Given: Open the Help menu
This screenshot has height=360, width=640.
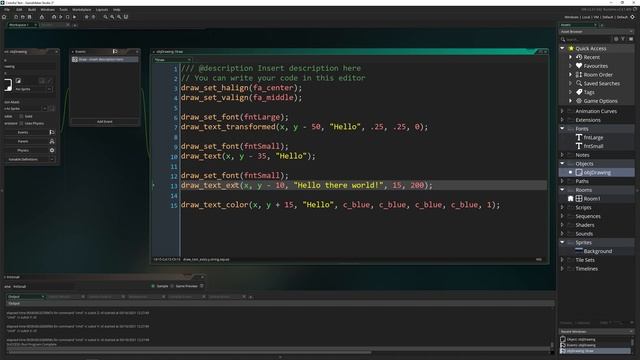Looking at the screenshot, I should click(x=117, y=9).
